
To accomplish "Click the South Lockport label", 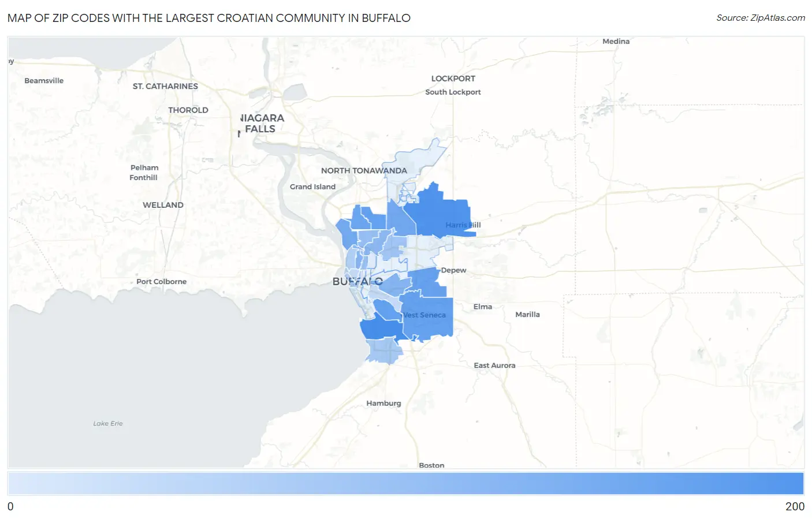I will [x=453, y=92].
